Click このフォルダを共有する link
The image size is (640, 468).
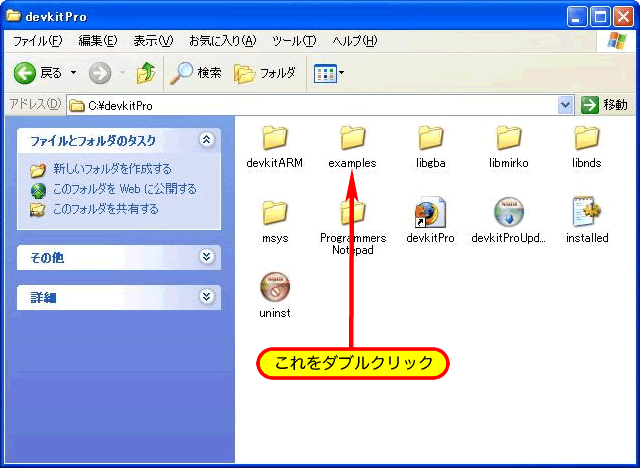point(106,209)
